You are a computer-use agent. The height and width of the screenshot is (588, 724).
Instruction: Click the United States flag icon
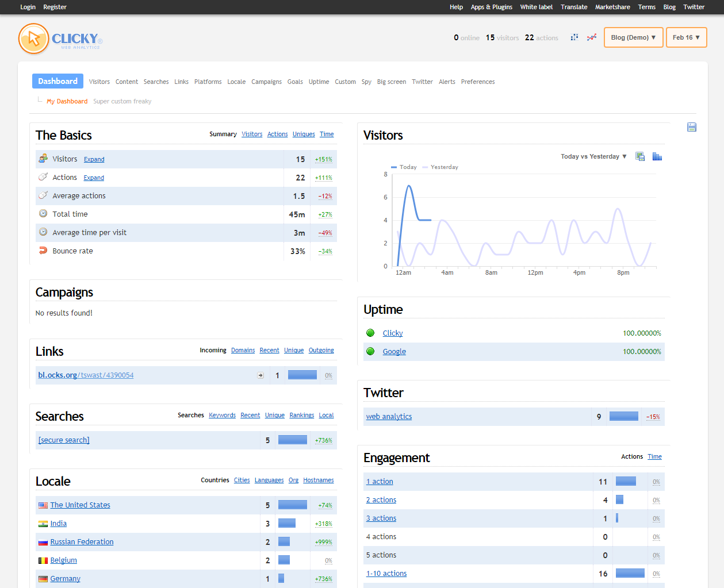[43, 505]
